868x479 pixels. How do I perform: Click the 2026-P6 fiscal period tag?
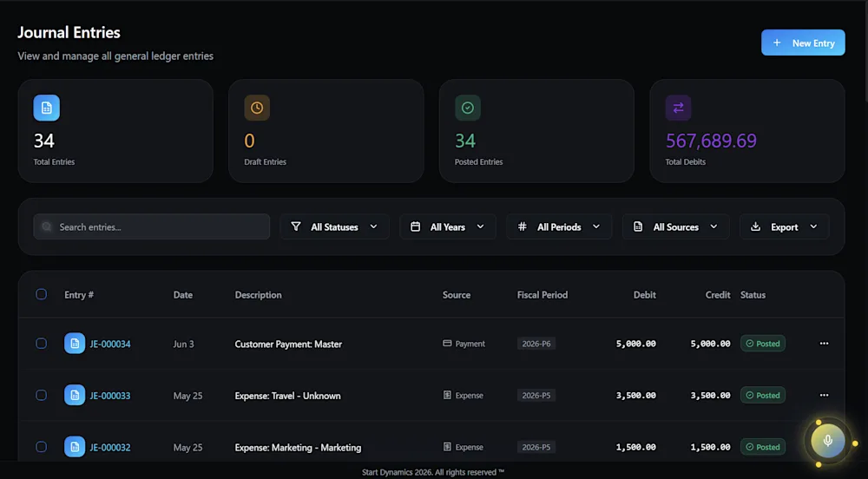coord(536,344)
